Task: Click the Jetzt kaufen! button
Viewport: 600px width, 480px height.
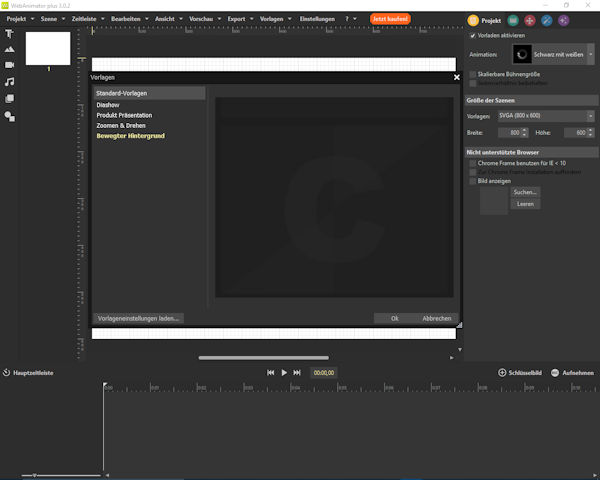Action: pos(390,19)
